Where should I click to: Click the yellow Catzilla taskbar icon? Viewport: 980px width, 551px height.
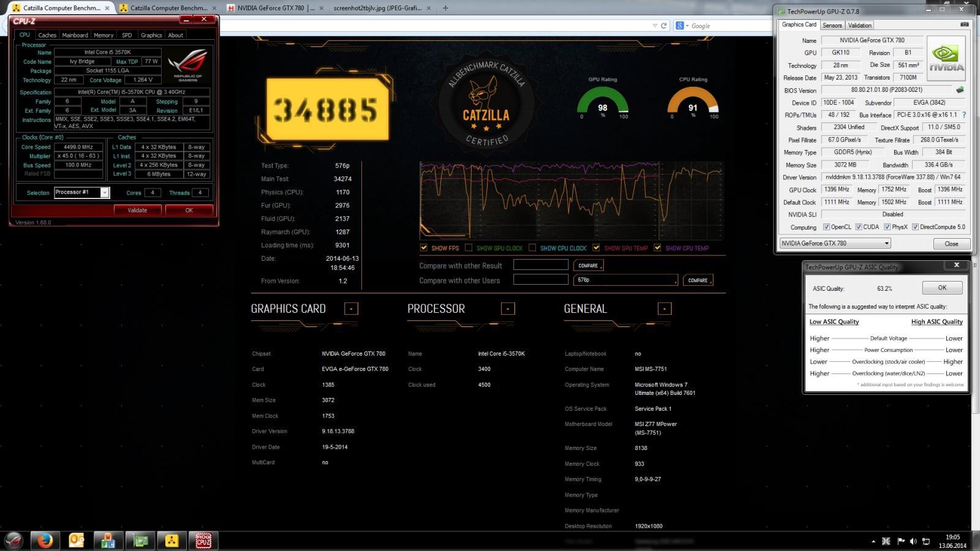click(172, 541)
